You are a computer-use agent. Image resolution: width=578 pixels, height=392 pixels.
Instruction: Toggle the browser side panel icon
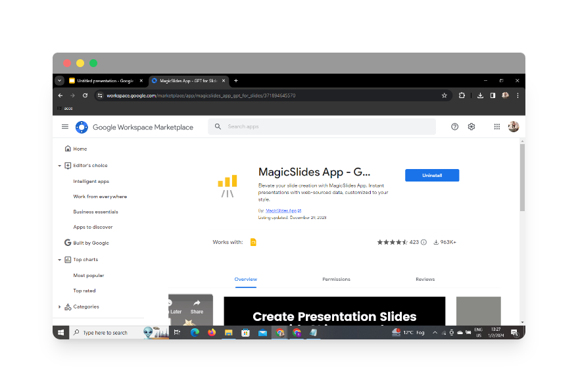point(493,95)
